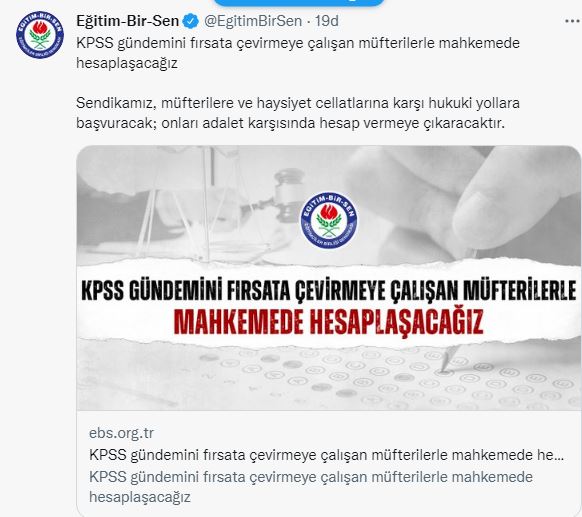Viewport: 582px width, 517px height.
Task: Click the blue pill button above the tweet
Action: [x=299, y=2]
